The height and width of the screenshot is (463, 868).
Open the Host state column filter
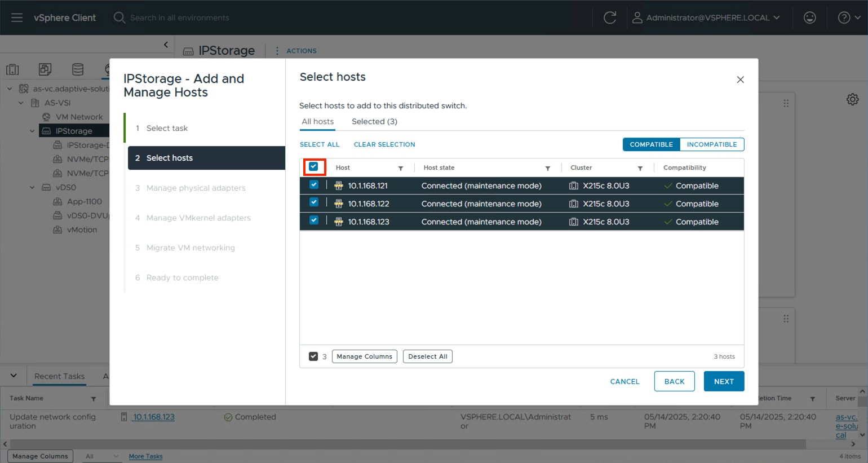(x=547, y=168)
